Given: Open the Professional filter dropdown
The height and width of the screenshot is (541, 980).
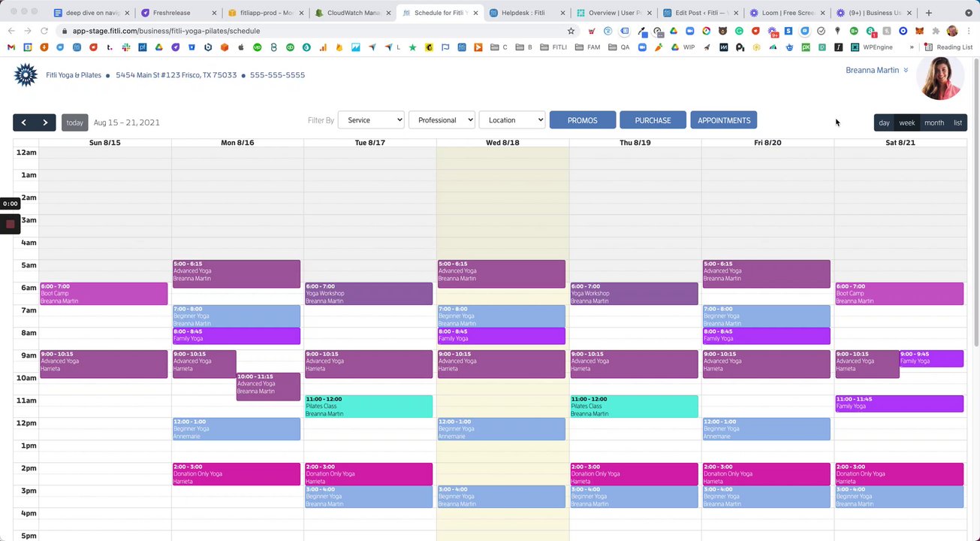Looking at the screenshot, I should coord(442,120).
